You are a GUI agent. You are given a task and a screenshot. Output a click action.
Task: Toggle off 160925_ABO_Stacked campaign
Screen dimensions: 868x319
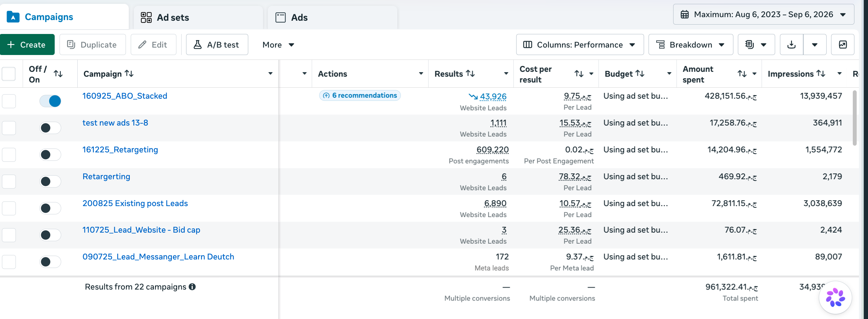click(50, 101)
